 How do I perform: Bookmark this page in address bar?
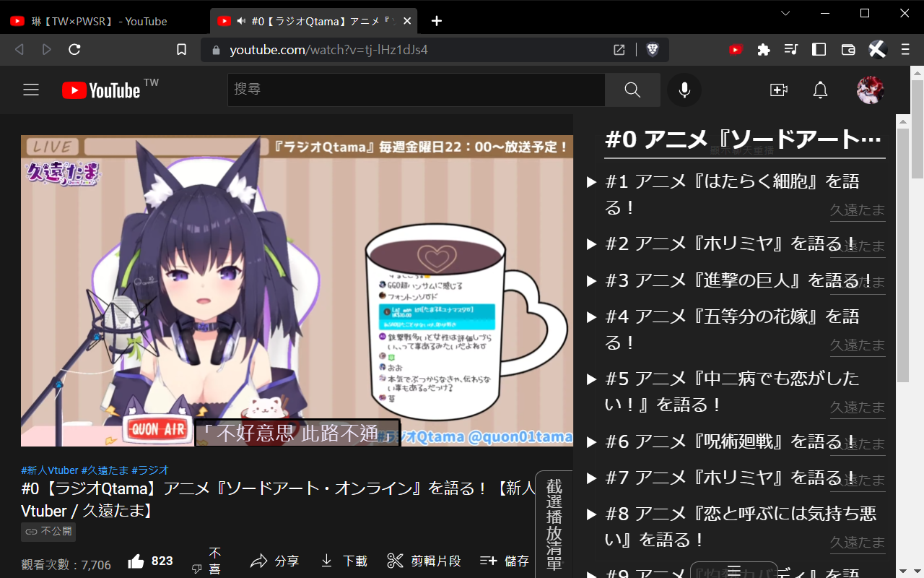pos(182,50)
